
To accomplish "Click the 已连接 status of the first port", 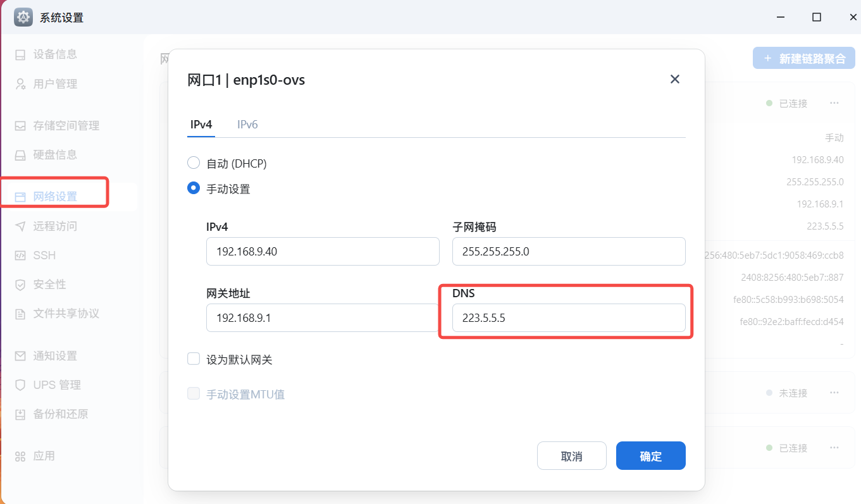I will pos(793,103).
